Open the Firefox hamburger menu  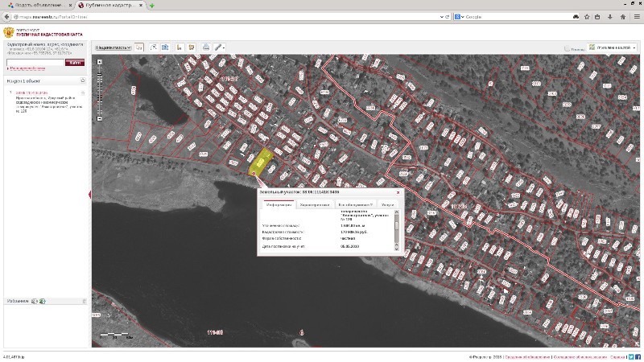click(636, 16)
